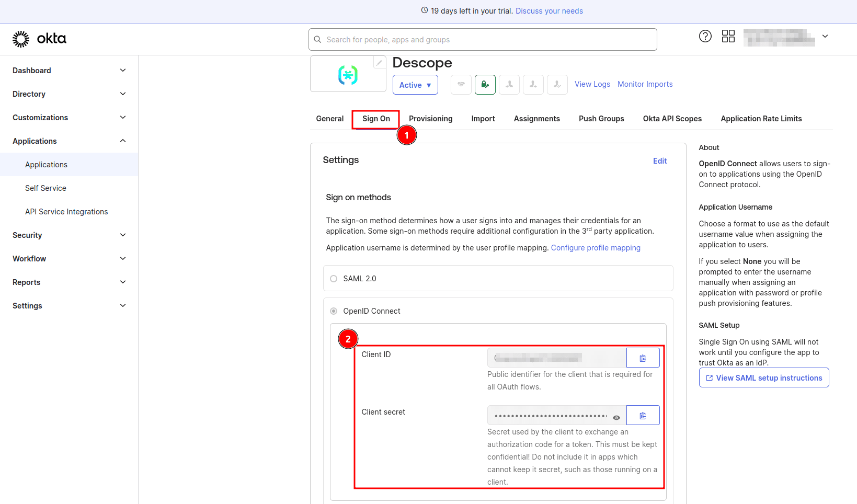The image size is (857, 504).
Task: Open the apps grid icon in header
Action: click(728, 37)
